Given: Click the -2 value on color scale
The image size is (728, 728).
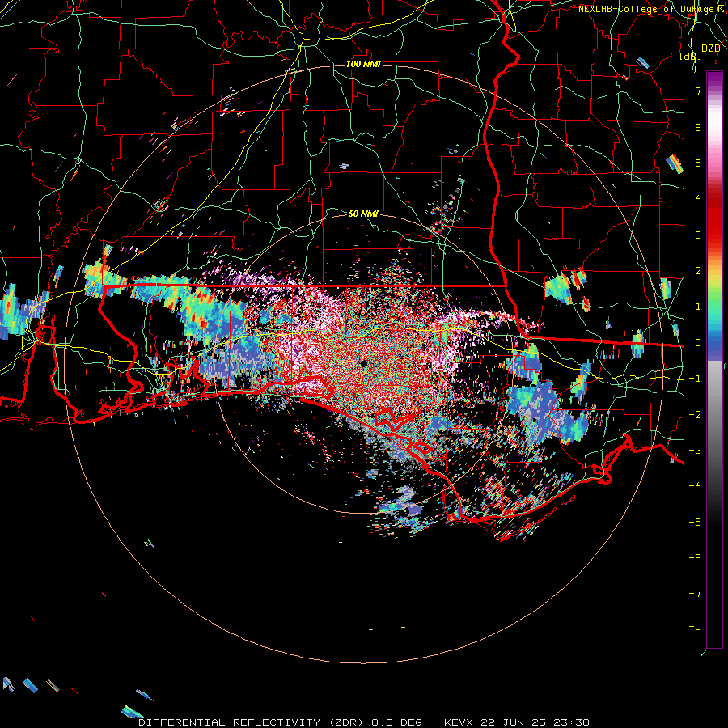Looking at the screenshot, I should (695, 415).
